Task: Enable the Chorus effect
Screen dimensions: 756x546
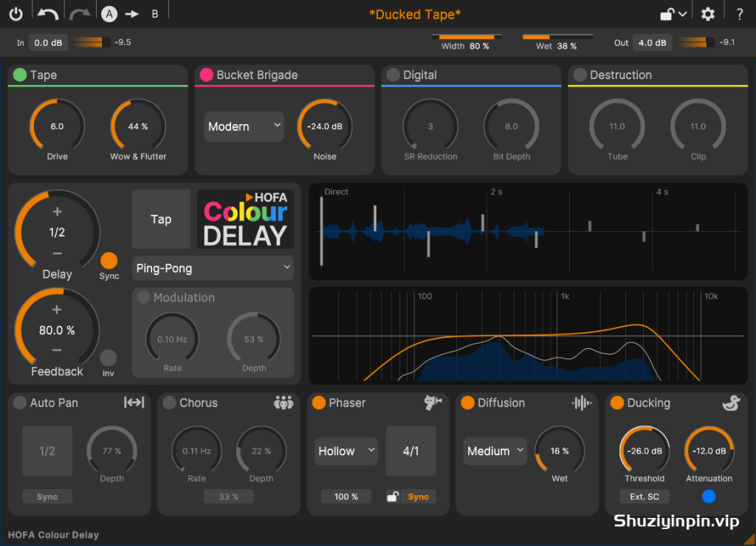Action: pos(169,403)
